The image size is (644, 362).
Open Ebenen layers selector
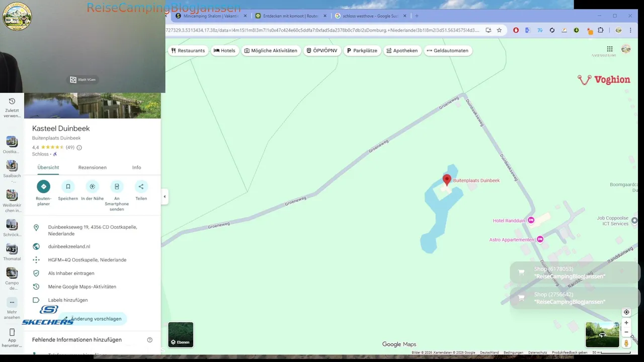click(181, 335)
